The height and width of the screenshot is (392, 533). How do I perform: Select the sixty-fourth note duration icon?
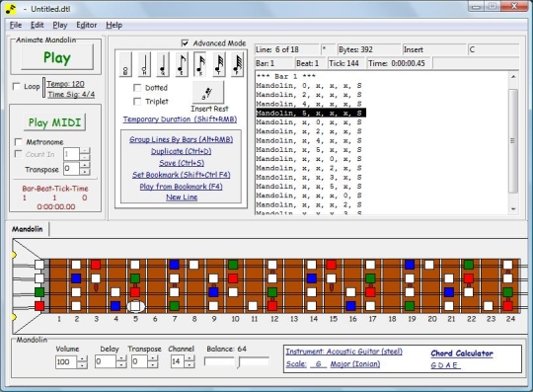click(x=237, y=64)
